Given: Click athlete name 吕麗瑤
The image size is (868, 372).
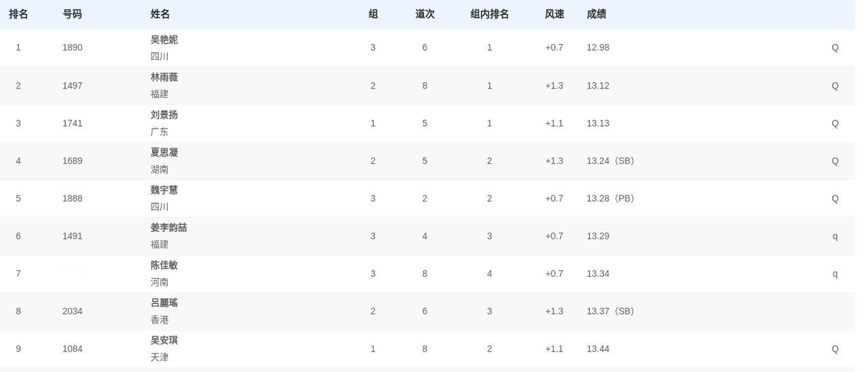Looking at the screenshot, I should click(x=164, y=303).
